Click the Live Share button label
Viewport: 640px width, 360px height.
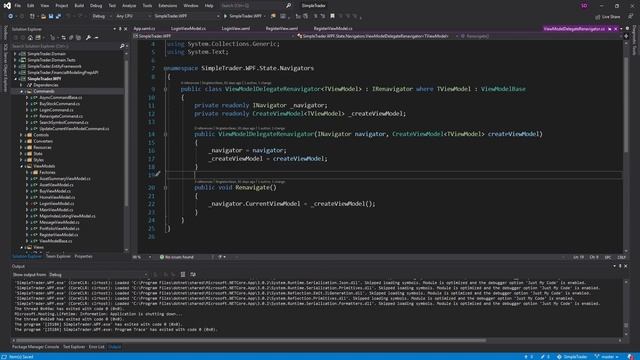pos(611,17)
